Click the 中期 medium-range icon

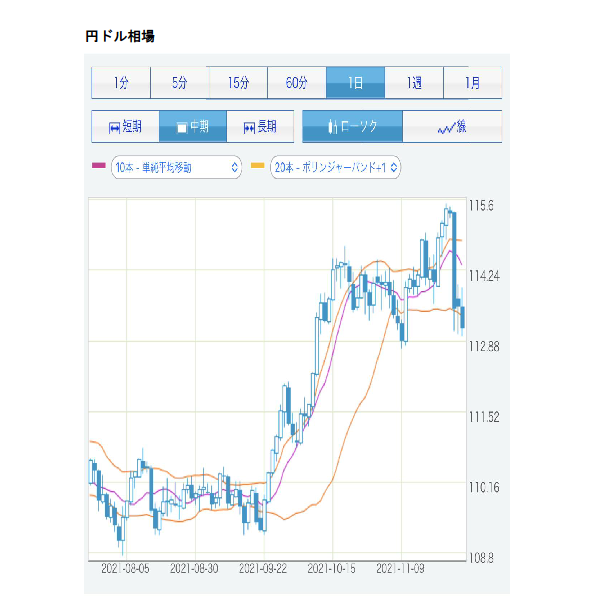click(x=182, y=128)
